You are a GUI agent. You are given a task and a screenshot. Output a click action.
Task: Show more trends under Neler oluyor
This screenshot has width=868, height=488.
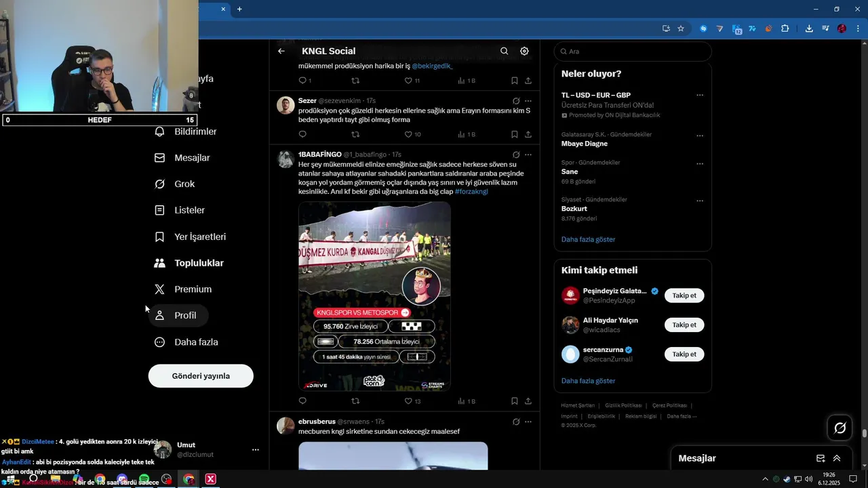[x=588, y=239]
